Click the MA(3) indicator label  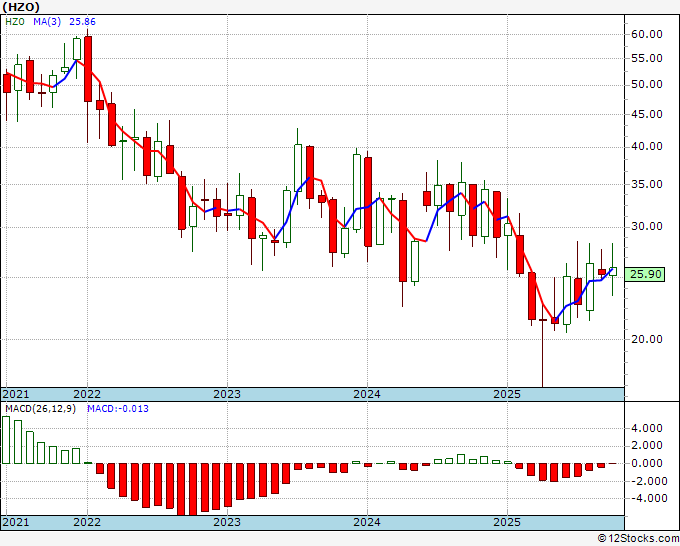[x=47, y=22]
